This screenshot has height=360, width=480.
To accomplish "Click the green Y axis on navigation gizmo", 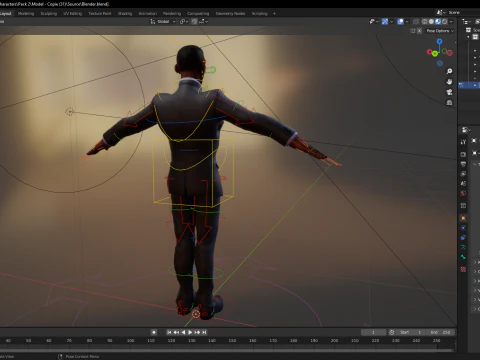I will coord(435,53).
